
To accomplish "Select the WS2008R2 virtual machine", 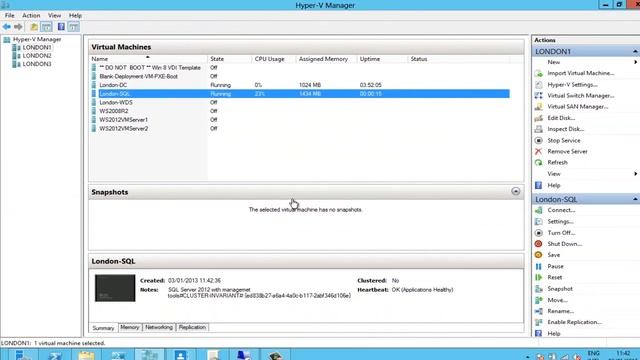I will tap(113, 111).
